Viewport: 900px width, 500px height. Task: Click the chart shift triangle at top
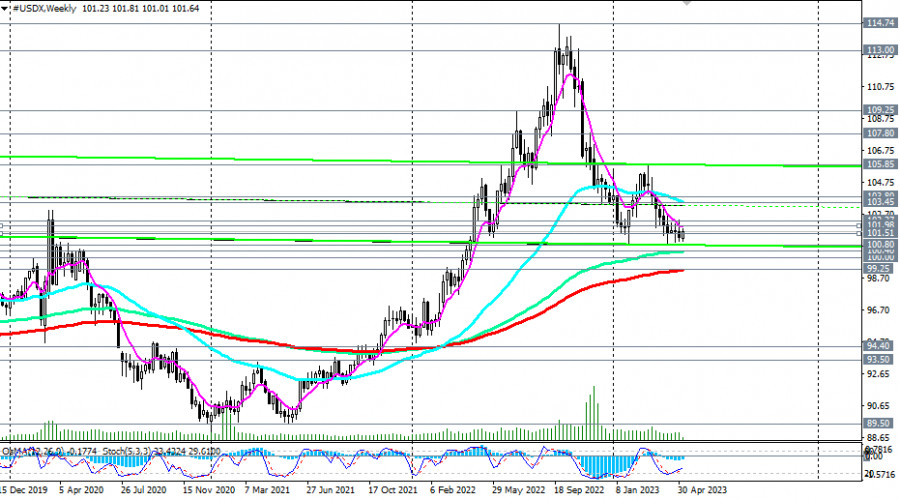pos(686,3)
